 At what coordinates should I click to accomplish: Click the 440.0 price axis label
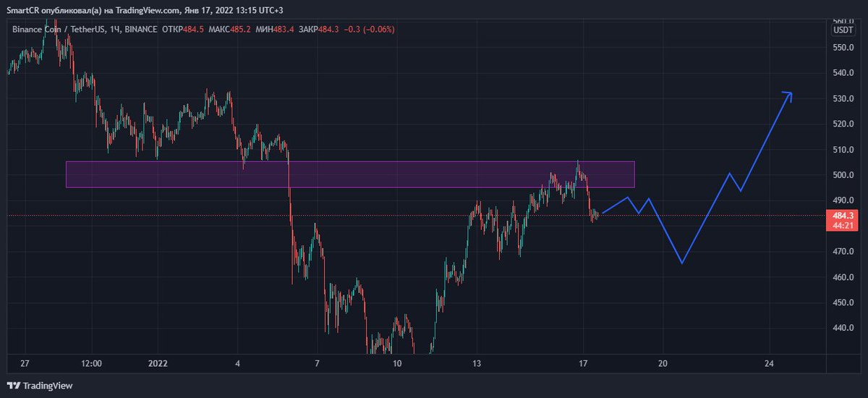point(843,328)
